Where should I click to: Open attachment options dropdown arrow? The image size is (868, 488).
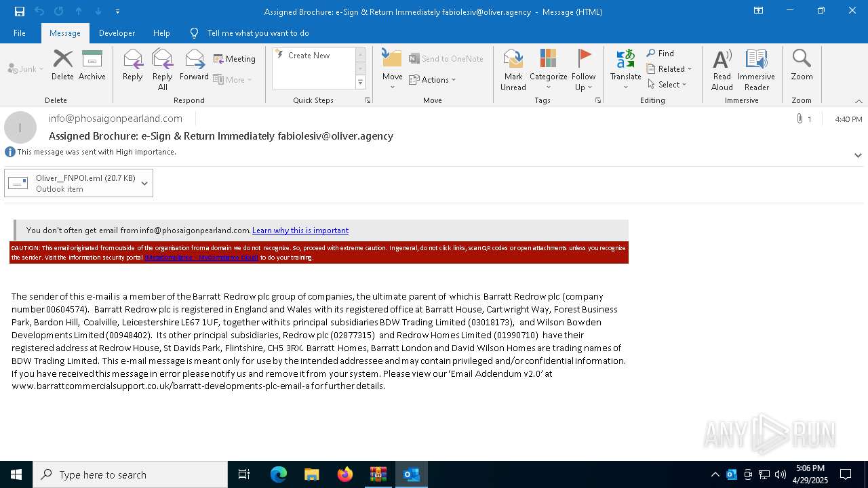click(x=144, y=183)
